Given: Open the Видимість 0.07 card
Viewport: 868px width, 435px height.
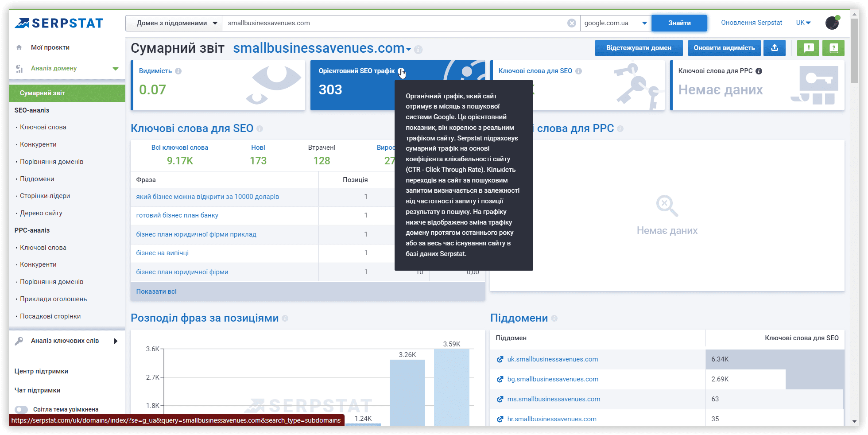Looking at the screenshot, I should click(x=218, y=85).
